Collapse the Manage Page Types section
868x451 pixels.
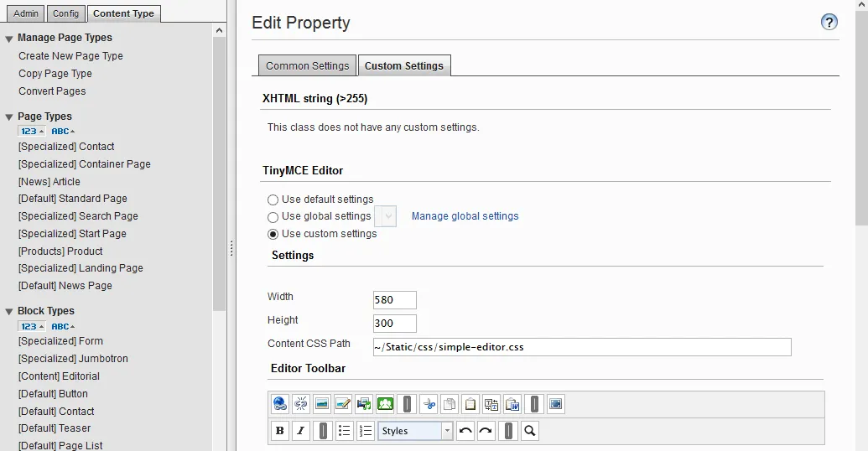coord(9,39)
